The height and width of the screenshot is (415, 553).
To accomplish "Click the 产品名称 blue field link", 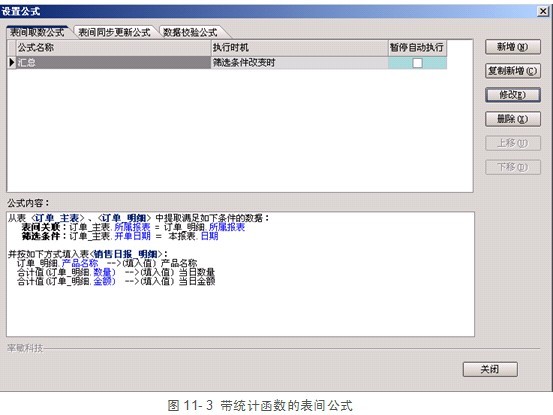I will 80,263.
